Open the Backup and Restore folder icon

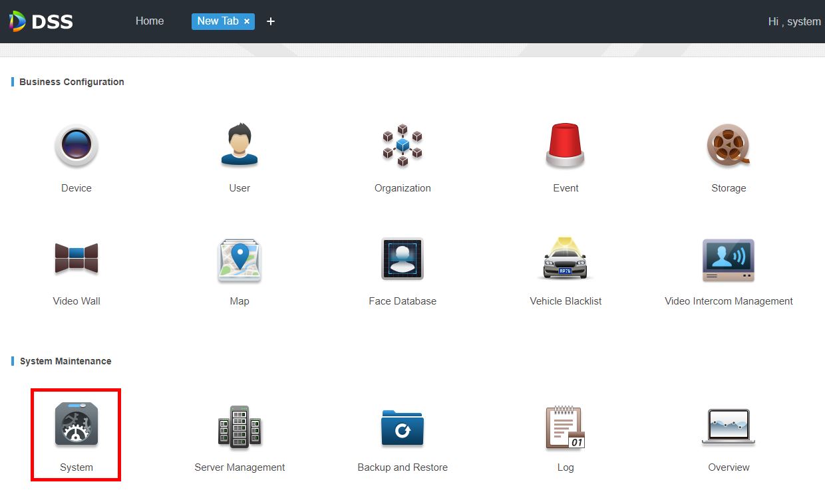403,426
